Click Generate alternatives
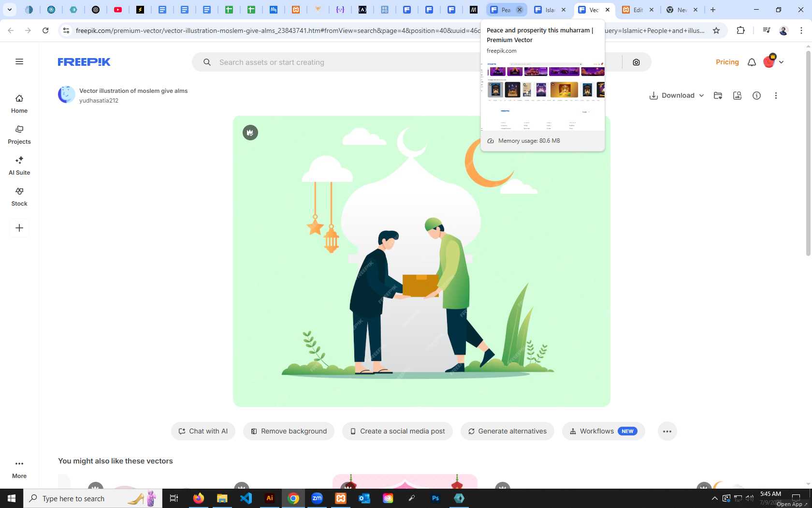Screen dimensions: 812x508 click(507, 431)
